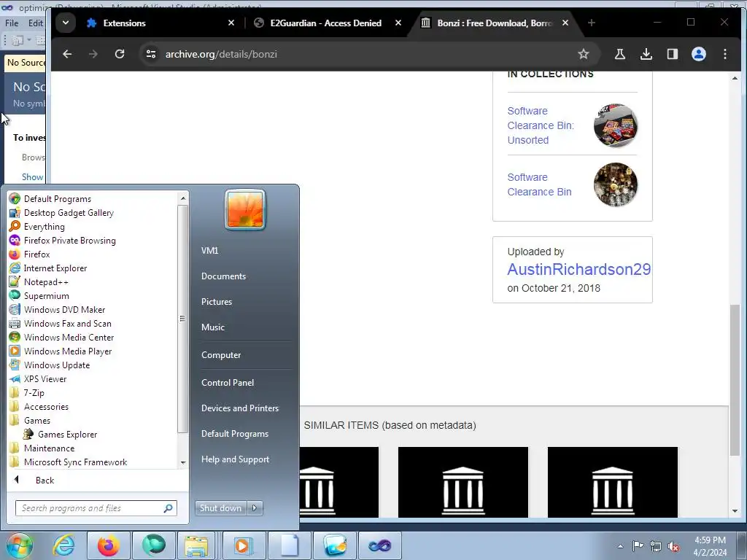Open Windows Update
This screenshot has width=747, height=560.
57,365
